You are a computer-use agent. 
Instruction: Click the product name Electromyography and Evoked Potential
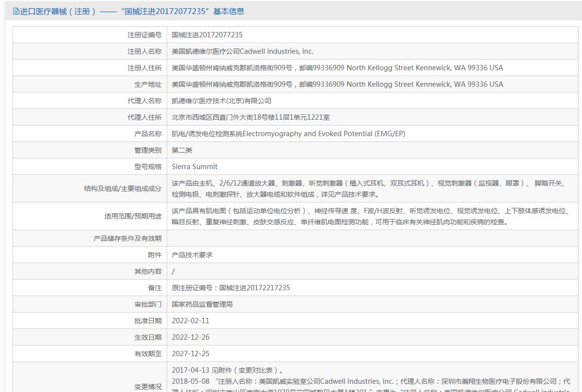point(288,134)
